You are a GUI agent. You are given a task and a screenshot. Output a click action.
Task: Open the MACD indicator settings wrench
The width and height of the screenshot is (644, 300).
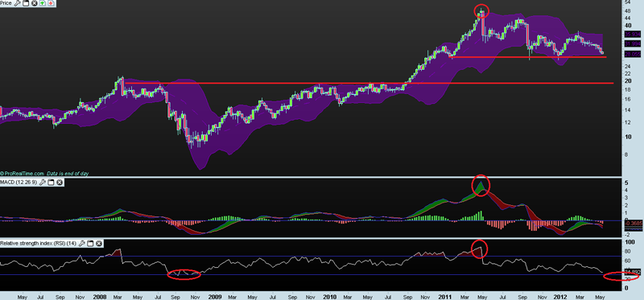(x=43, y=182)
